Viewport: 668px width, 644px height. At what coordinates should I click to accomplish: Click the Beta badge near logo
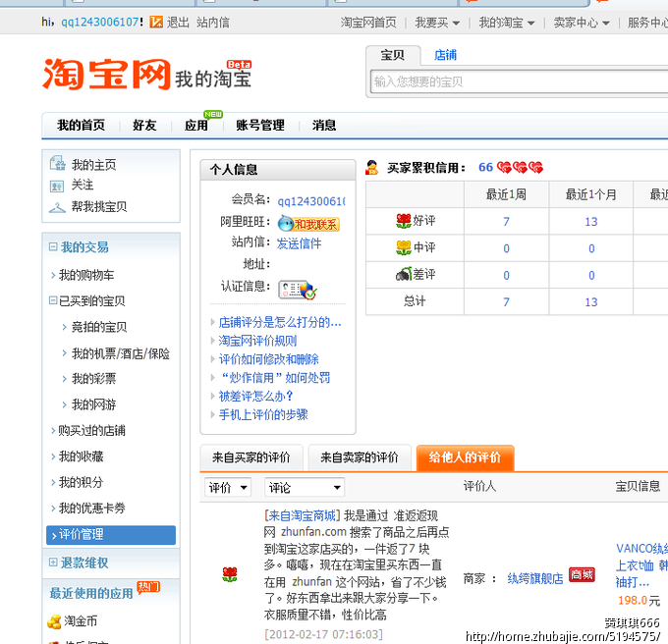(x=239, y=65)
